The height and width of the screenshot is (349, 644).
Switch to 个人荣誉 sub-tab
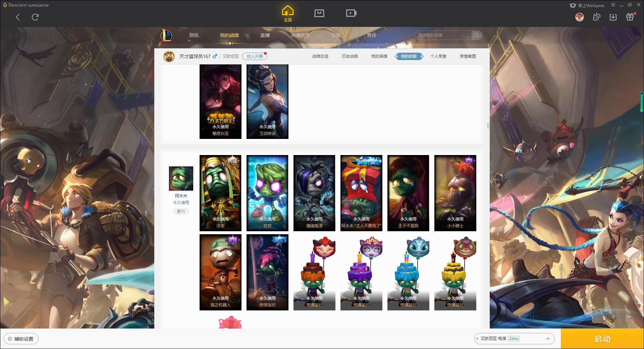pos(438,56)
